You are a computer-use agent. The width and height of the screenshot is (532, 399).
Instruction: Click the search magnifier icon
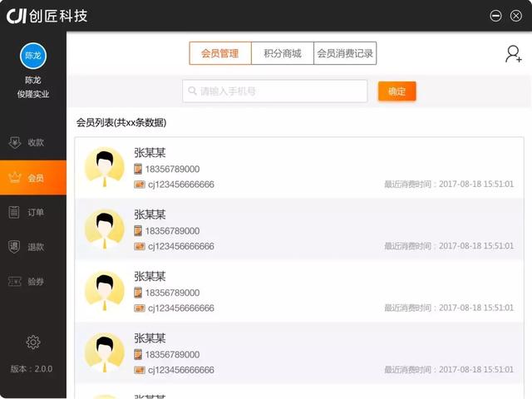click(192, 91)
